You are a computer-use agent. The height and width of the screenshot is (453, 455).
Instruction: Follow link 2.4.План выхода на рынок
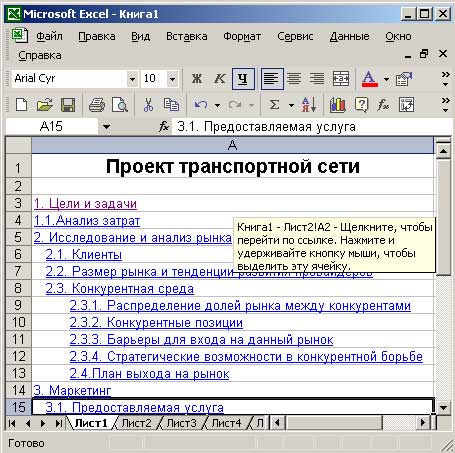point(149,374)
